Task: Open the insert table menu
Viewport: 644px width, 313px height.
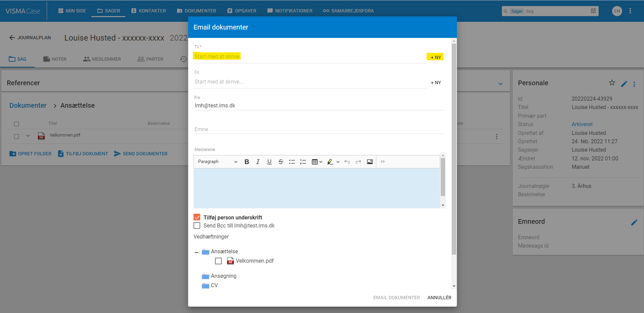Action: point(317,162)
